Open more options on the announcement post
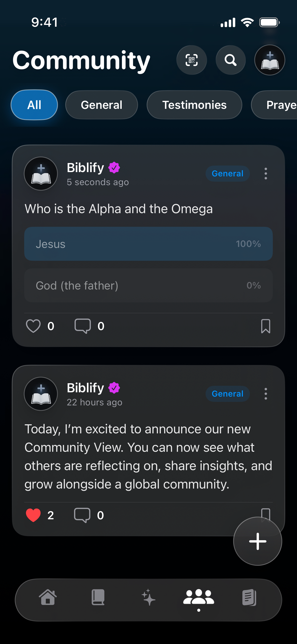 pyautogui.click(x=266, y=394)
